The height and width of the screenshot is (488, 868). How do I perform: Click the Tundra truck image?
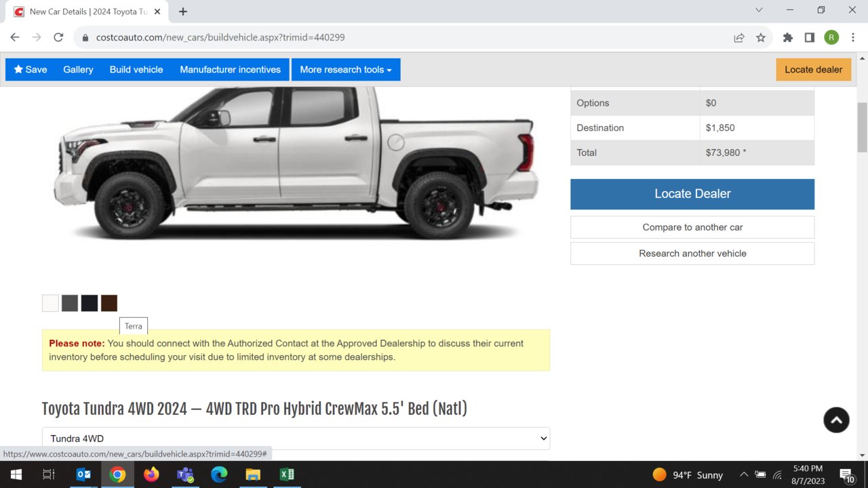(296, 163)
